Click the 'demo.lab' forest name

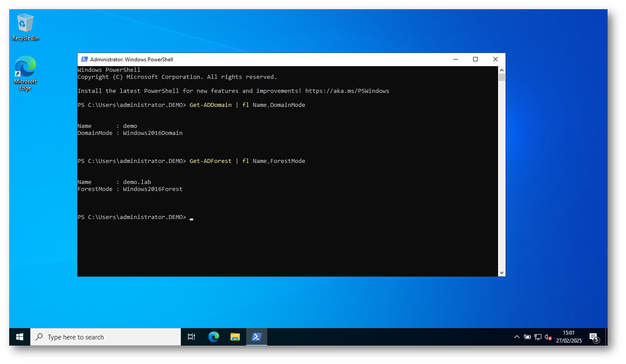[x=137, y=182]
